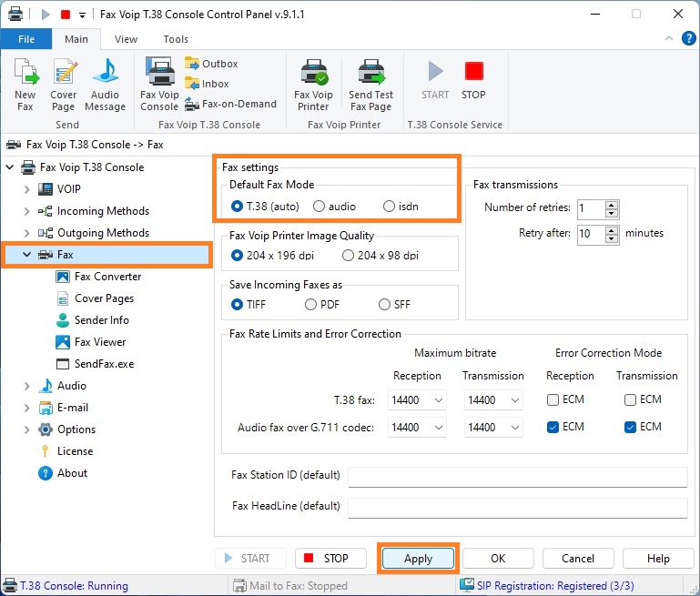Expand the Options tree node arrow
Image resolution: width=700 pixels, height=596 pixels.
(x=26, y=429)
